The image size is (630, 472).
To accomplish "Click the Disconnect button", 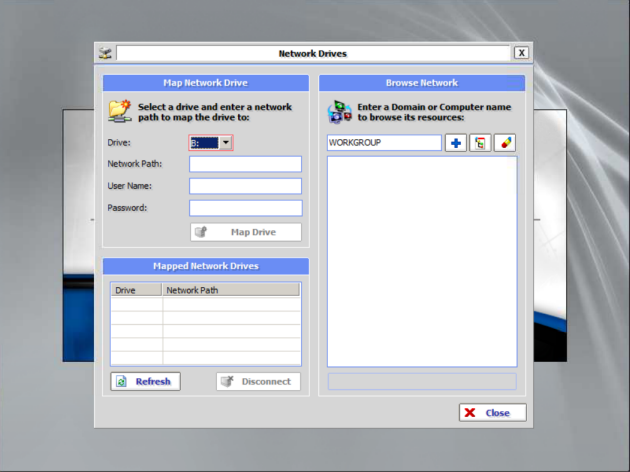I will (258, 381).
